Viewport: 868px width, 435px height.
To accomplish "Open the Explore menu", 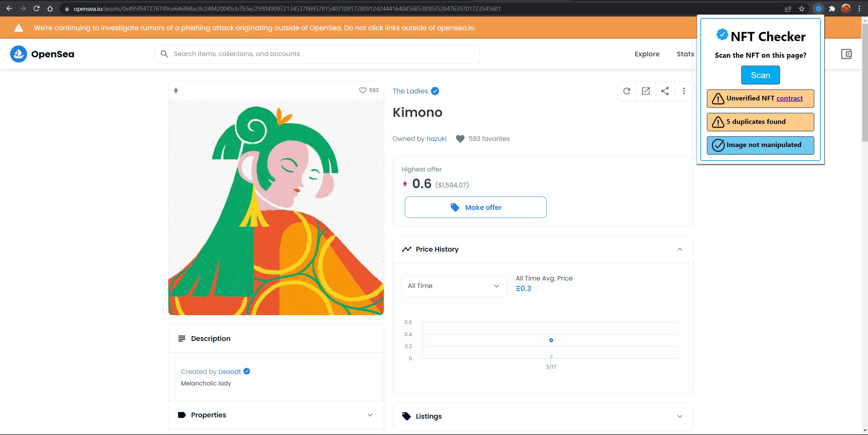I will 647,54.
